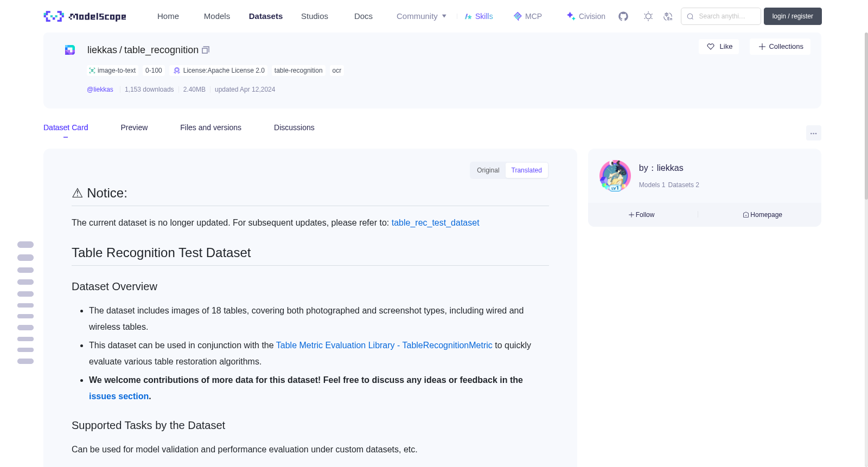868x467 pixels.
Task: Click the 'Table Recognition Test Dataset' heading
Action: click(x=161, y=253)
